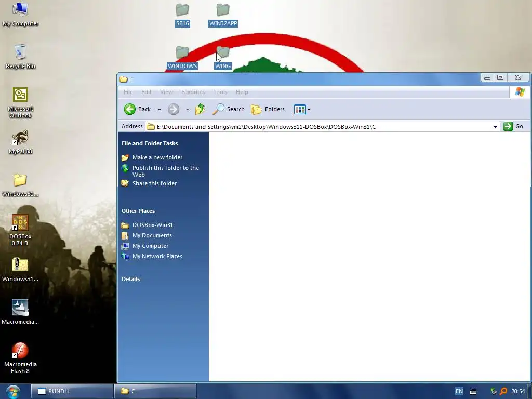
Task: Open the Favorites menu
Action: pyautogui.click(x=193, y=92)
